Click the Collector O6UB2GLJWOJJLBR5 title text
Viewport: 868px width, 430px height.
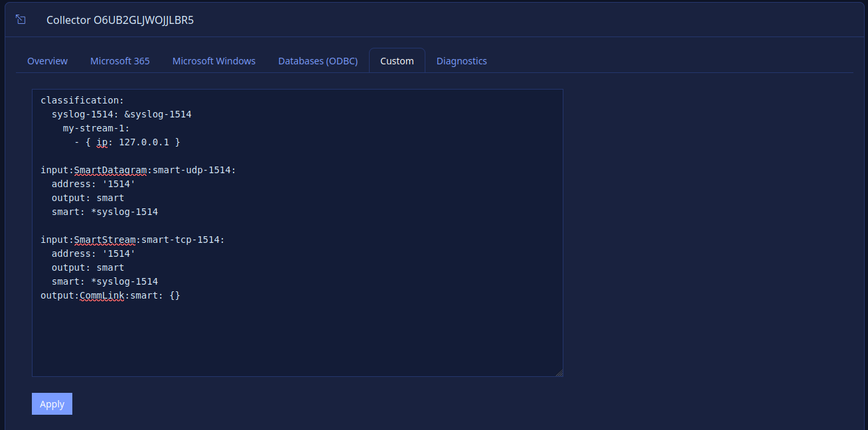[x=120, y=20]
